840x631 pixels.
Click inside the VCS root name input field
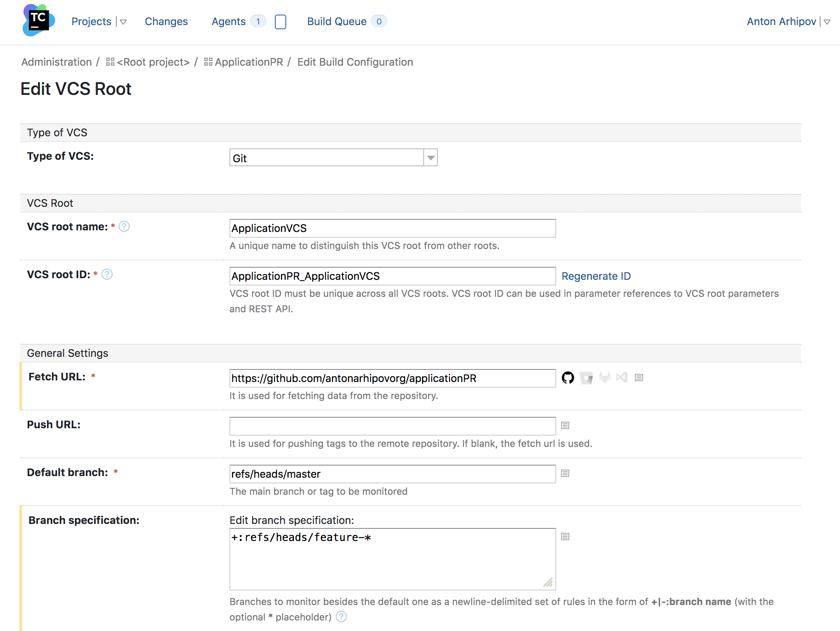coord(392,228)
